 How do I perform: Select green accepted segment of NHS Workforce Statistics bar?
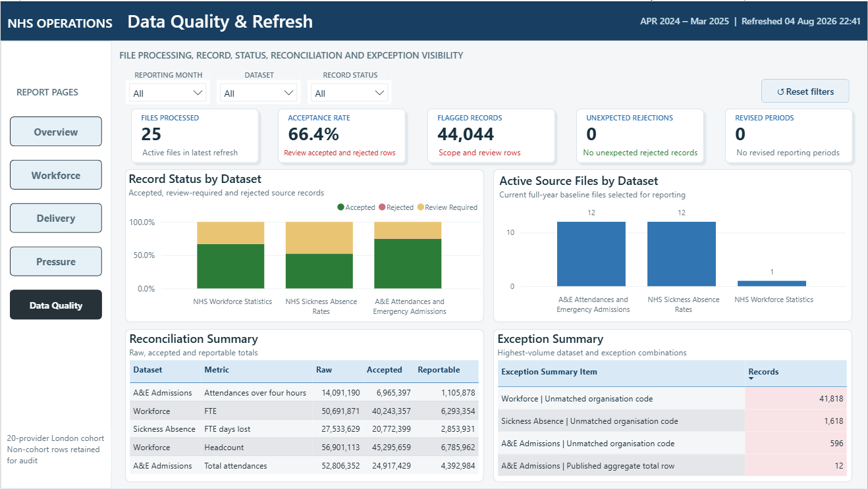tap(231, 267)
